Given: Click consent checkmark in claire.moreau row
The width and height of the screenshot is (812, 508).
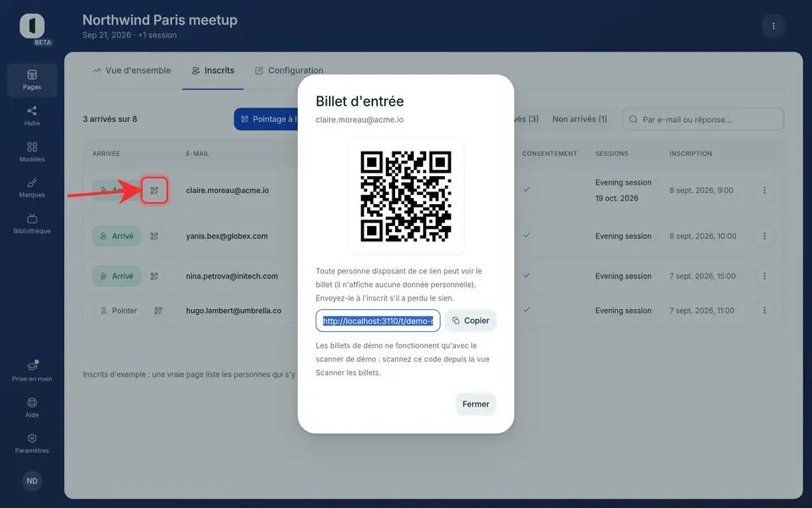Looking at the screenshot, I should click(x=526, y=190).
